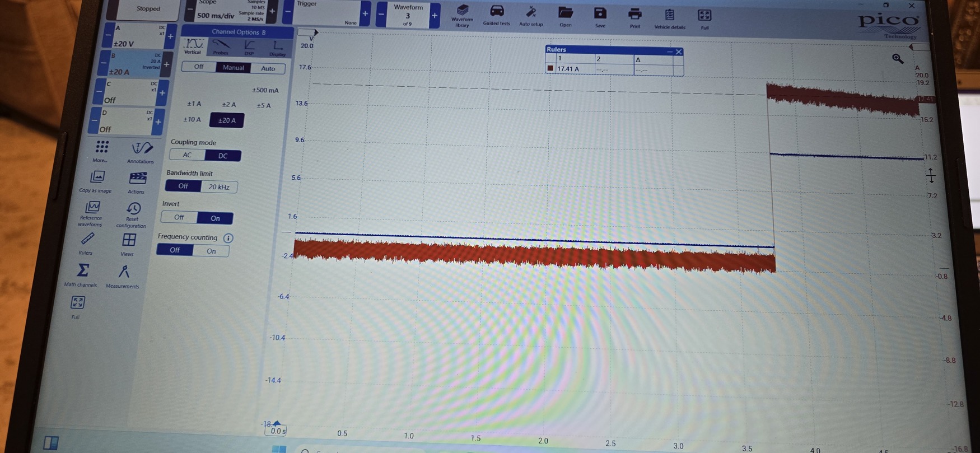Open the Views layout icon
980x453 pixels.
click(x=128, y=245)
